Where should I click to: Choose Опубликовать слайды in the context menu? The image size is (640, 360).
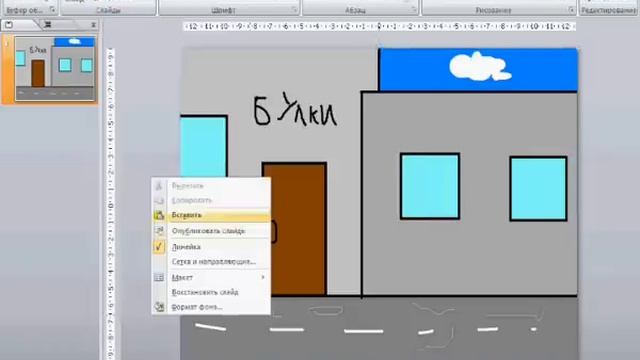(211, 231)
